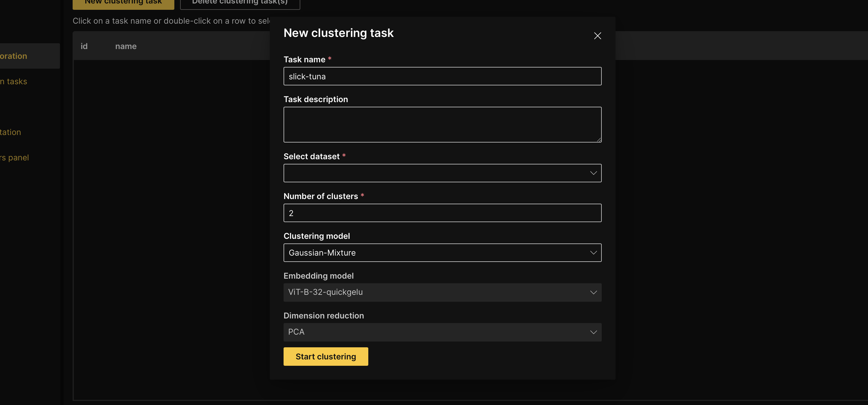The width and height of the screenshot is (868, 405).
Task: Click the New clustering task button
Action: tap(123, 3)
